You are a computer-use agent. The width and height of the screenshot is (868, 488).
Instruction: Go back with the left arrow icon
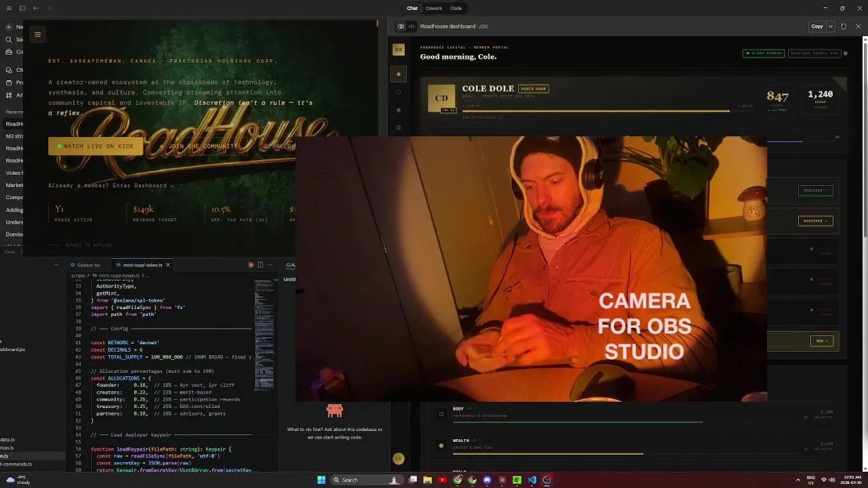(x=36, y=8)
